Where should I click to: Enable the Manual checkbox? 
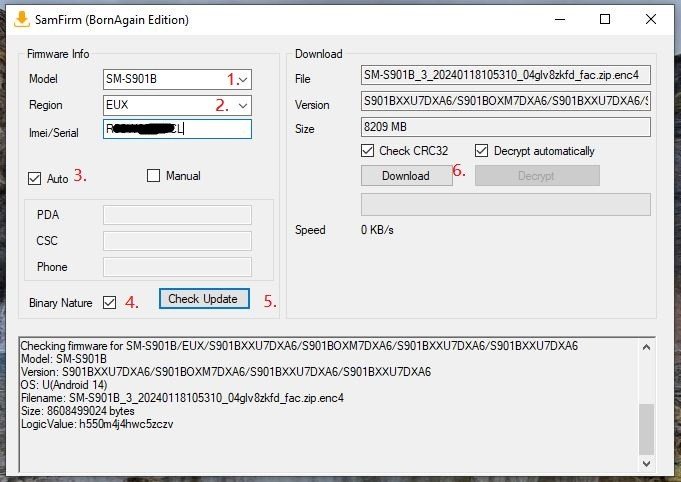(x=153, y=176)
